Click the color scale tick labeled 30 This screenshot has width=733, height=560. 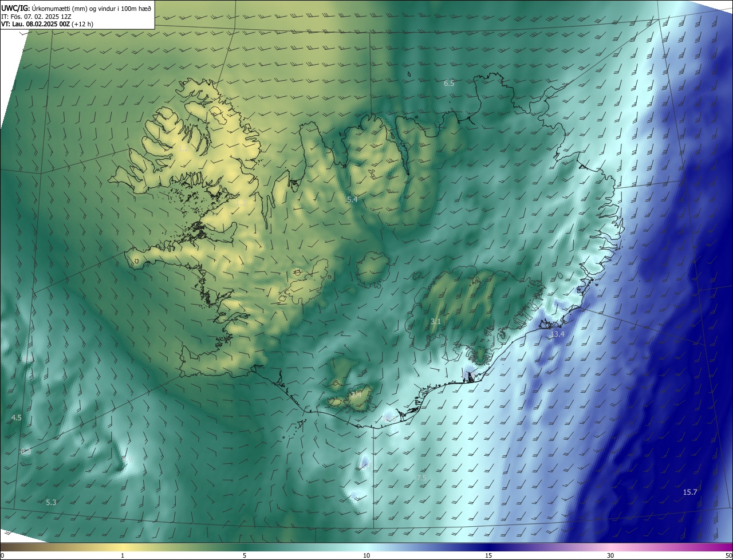pyautogui.click(x=610, y=555)
